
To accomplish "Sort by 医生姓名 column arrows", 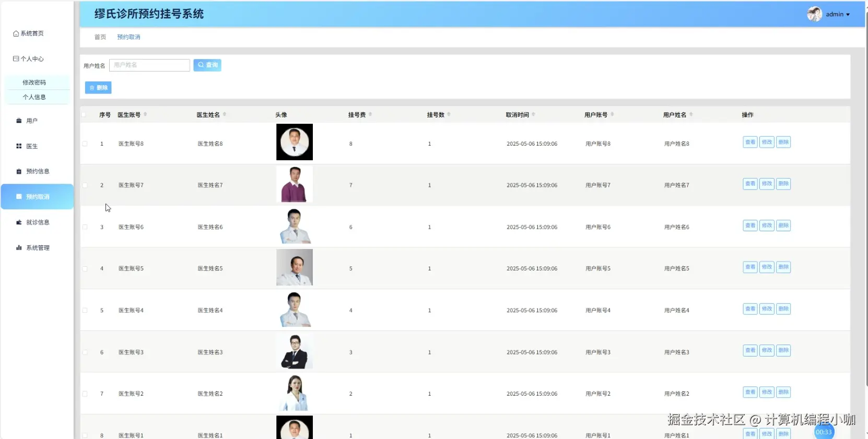I will pos(225,114).
